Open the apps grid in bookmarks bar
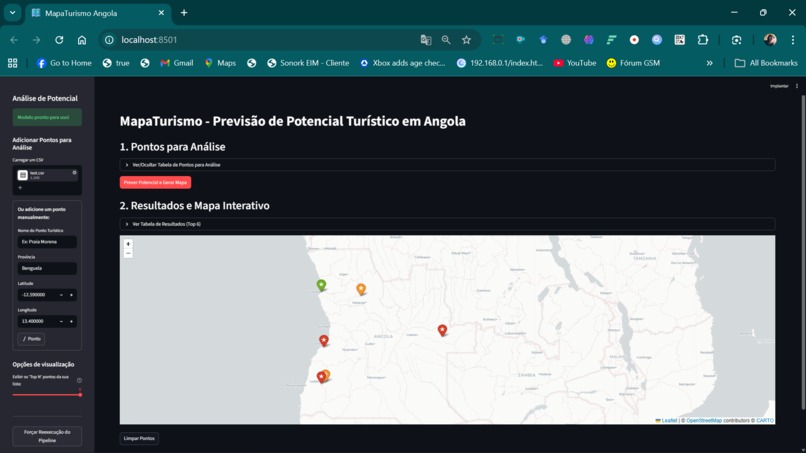Viewport: 806px width, 453px height. [12, 63]
